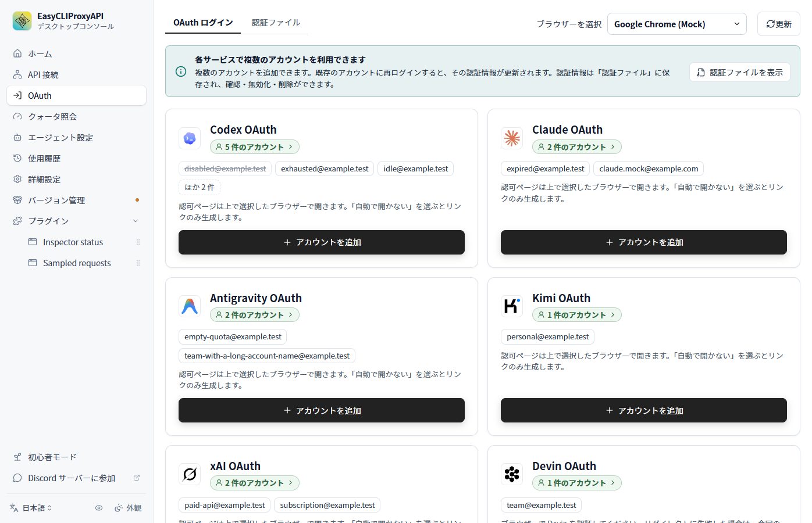This screenshot has height=523, width=812.
Task: Toggle 初心者モード beginner mode
Action: (76, 457)
